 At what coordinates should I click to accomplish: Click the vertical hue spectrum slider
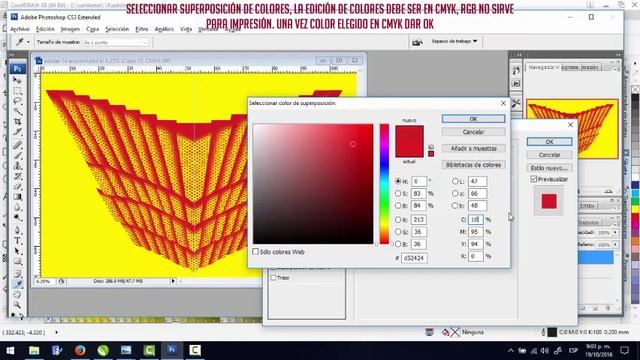click(x=384, y=184)
